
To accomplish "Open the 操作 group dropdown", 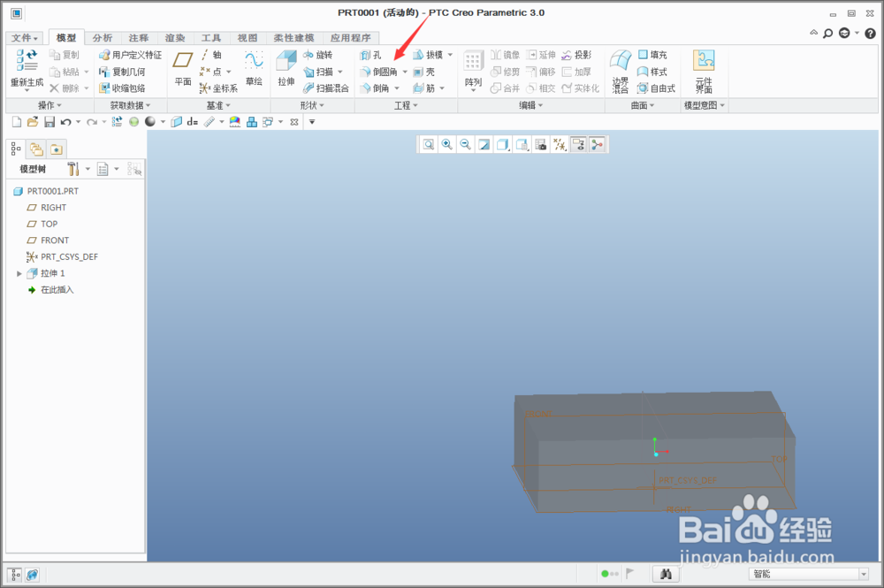I will [50, 105].
